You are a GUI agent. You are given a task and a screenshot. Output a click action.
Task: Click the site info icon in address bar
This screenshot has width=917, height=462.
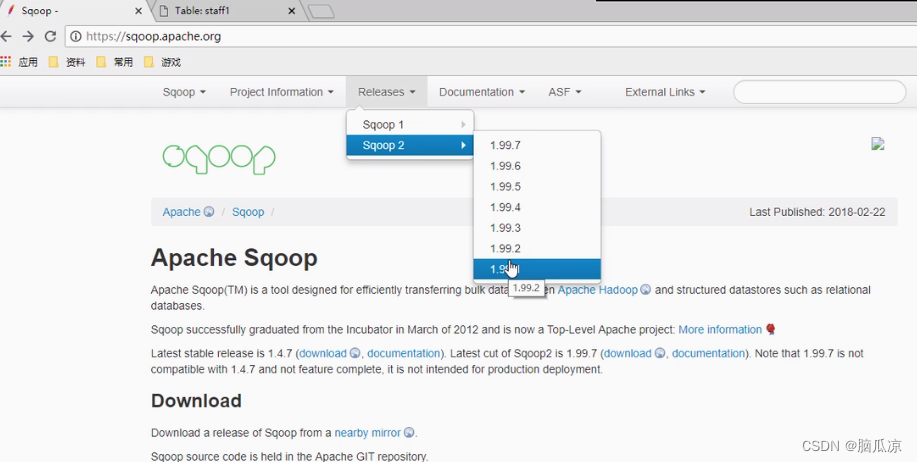(x=76, y=36)
